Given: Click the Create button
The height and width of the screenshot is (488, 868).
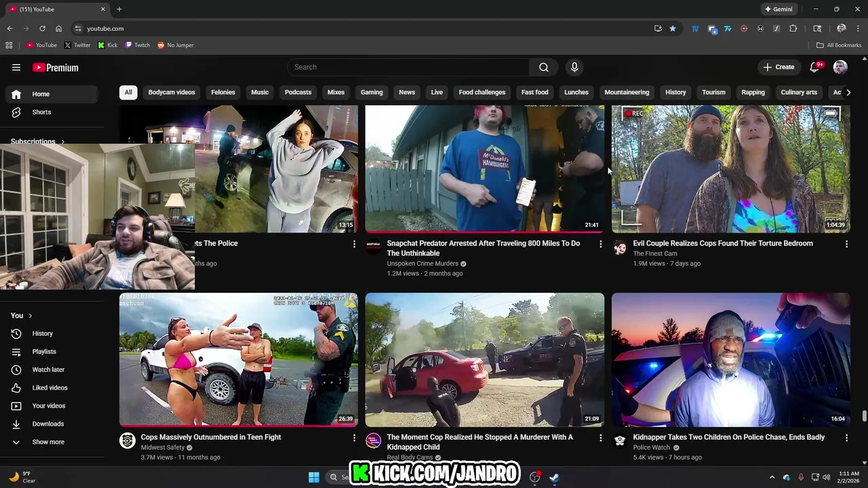Looking at the screenshot, I should [x=778, y=67].
